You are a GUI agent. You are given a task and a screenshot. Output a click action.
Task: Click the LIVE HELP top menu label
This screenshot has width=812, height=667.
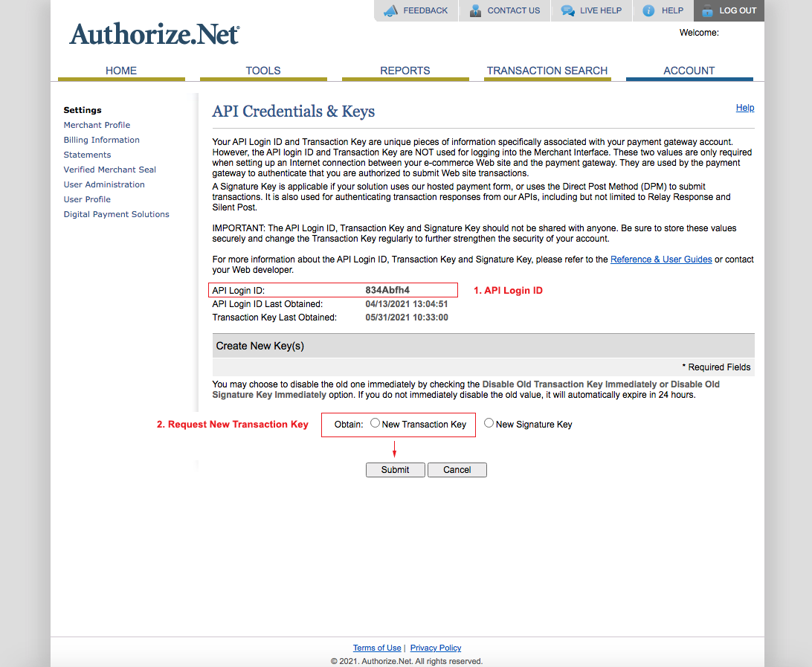601,10
